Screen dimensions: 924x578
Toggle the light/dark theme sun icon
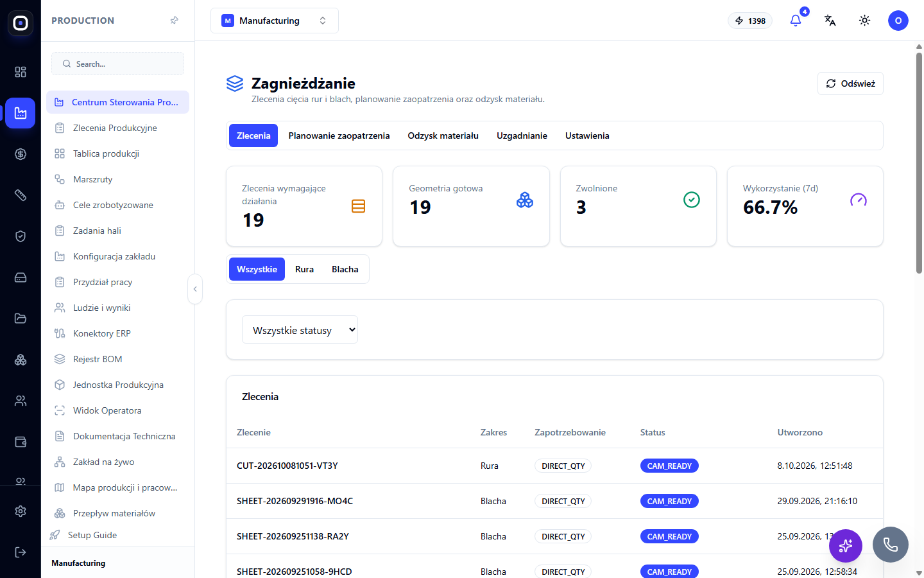point(865,21)
